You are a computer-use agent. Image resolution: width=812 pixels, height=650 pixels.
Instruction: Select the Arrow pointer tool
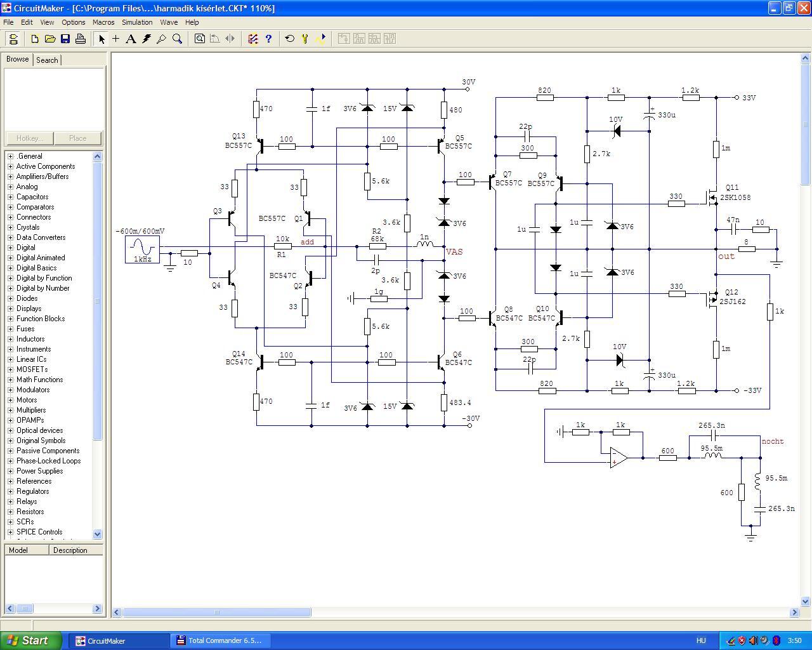pyautogui.click(x=101, y=39)
